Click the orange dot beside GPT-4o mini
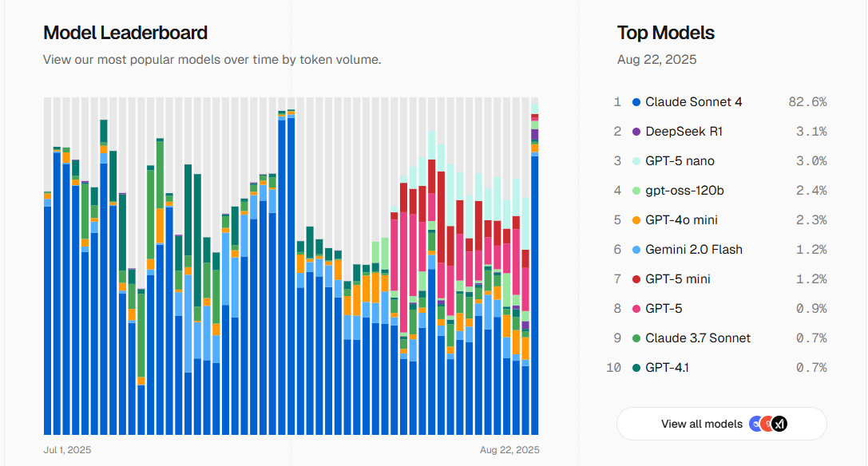The height and width of the screenshot is (466, 868). 636,220
